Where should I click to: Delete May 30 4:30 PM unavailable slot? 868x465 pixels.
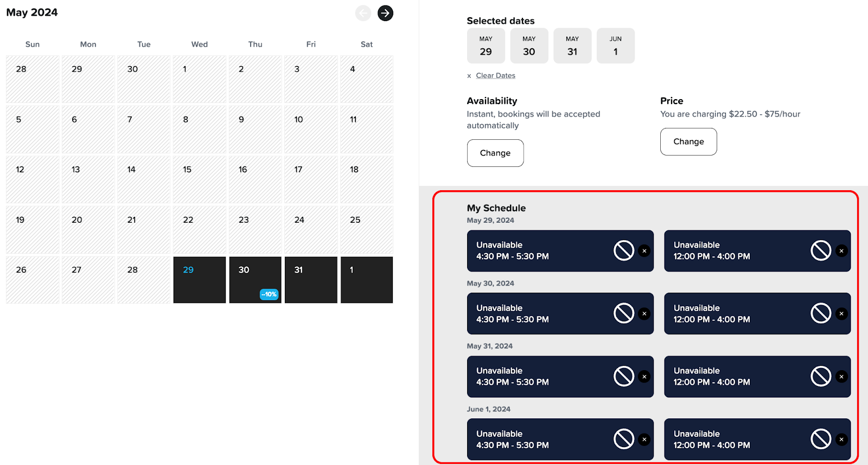(644, 314)
